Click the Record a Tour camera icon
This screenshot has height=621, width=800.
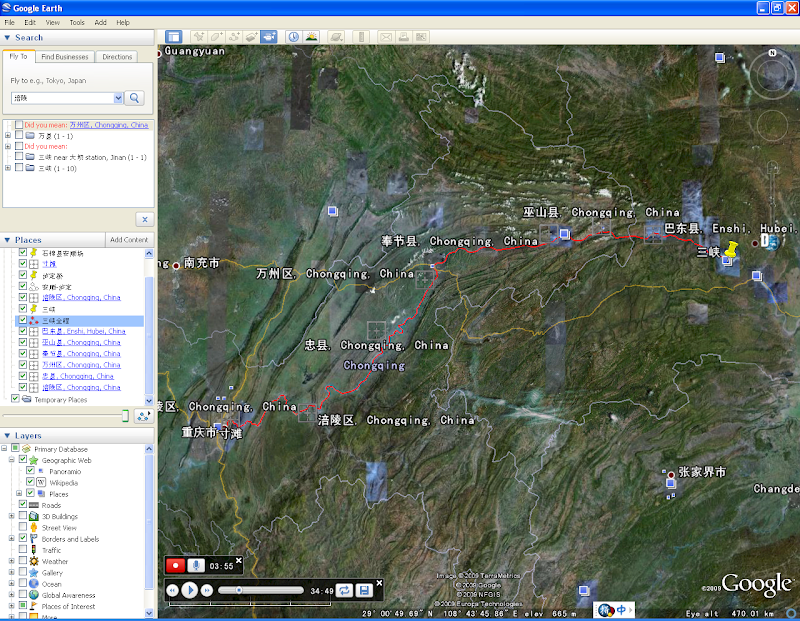tap(269, 37)
